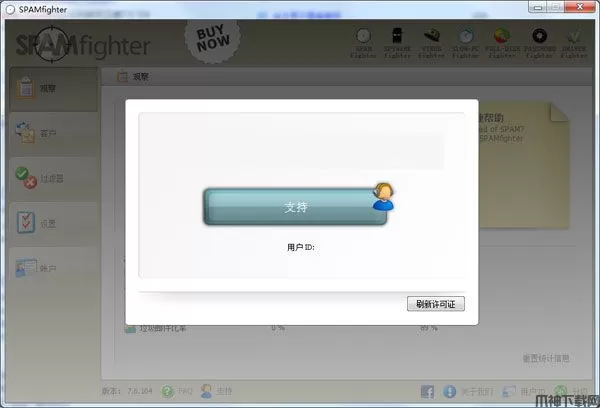The height and width of the screenshot is (408, 600).
Task: Select the 观察 overview sidebar tab
Action: [54, 89]
